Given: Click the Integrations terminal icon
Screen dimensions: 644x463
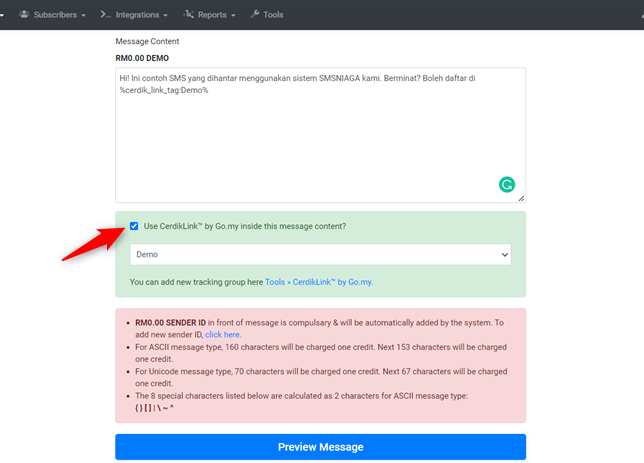Looking at the screenshot, I should [106, 15].
